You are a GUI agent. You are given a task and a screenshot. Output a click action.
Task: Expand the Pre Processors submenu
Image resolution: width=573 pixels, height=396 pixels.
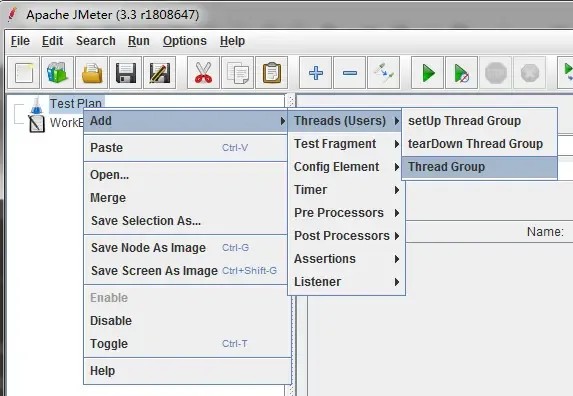point(346,213)
